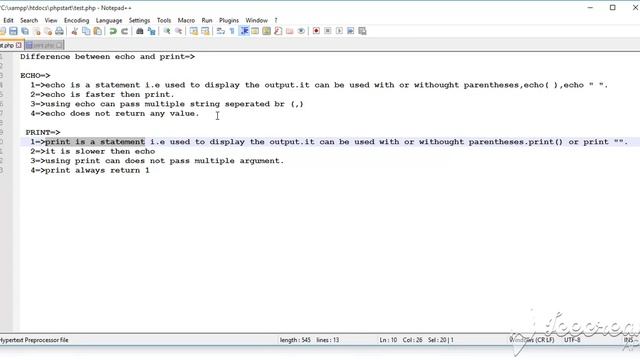Click the Playback macro icon
Screen dimensions: 640x360
coord(339,31)
